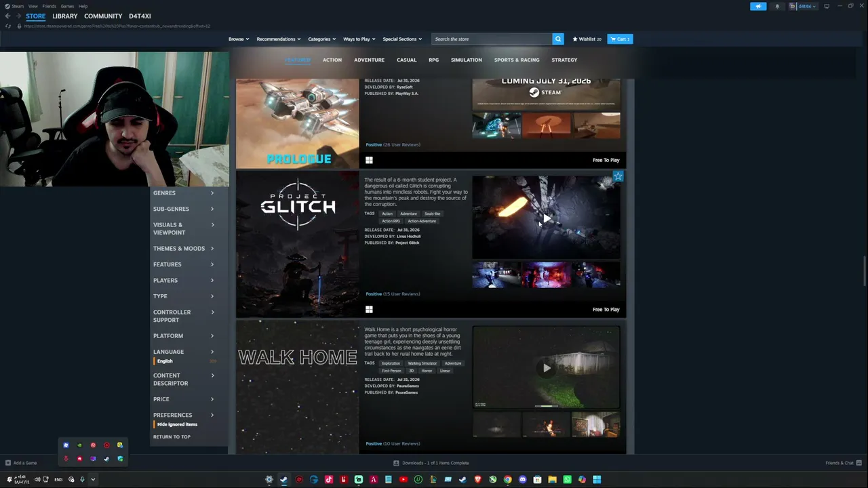Click the Walking Simulator tag on Walk Home
The width and height of the screenshot is (868, 488).
(422, 363)
